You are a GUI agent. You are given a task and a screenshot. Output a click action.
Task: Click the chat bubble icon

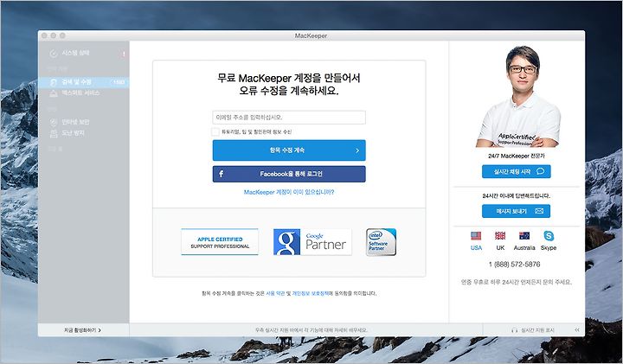pos(540,171)
